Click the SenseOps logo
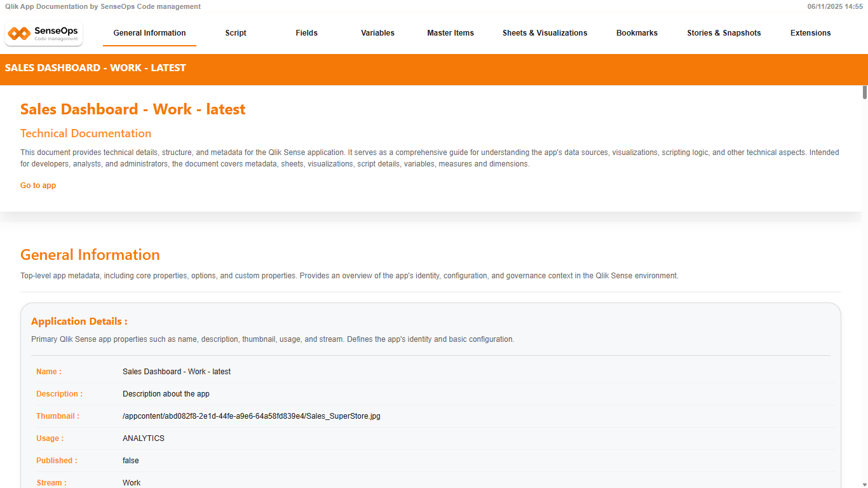This screenshot has width=868, height=488. pos(44,34)
